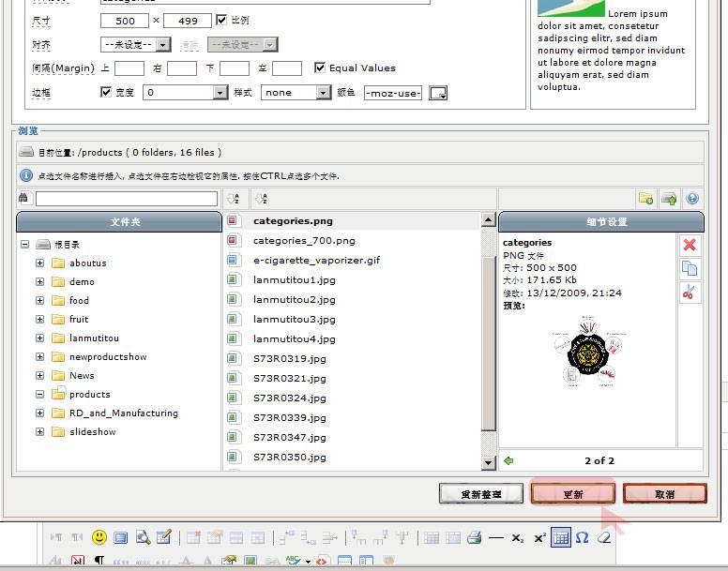Toggle the proportional size checkbox next to 499
The width and height of the screenshot is (728, 571).
coord(221,20)
